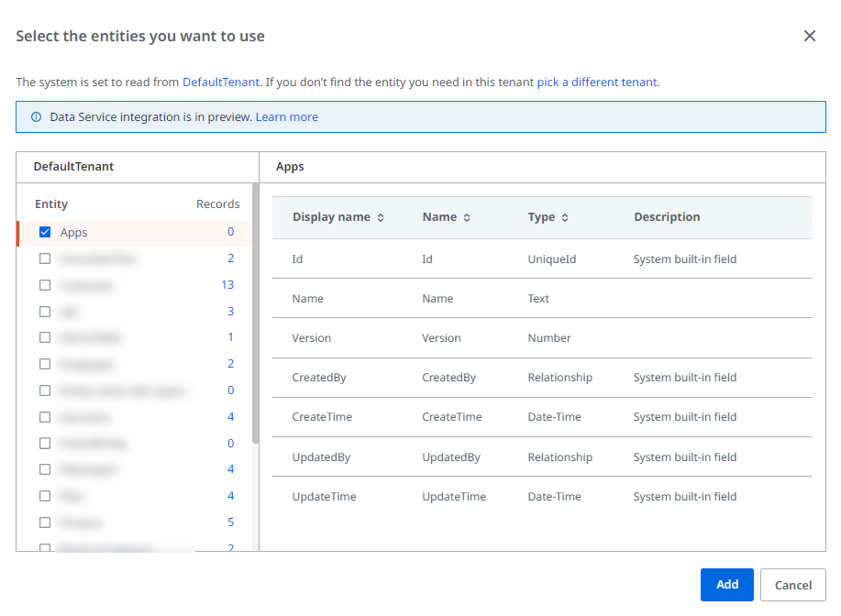The height and width of the screenshot is (616, 841).
Task: Open the DefaultTenant link
Action: click(x=220, y=82)
